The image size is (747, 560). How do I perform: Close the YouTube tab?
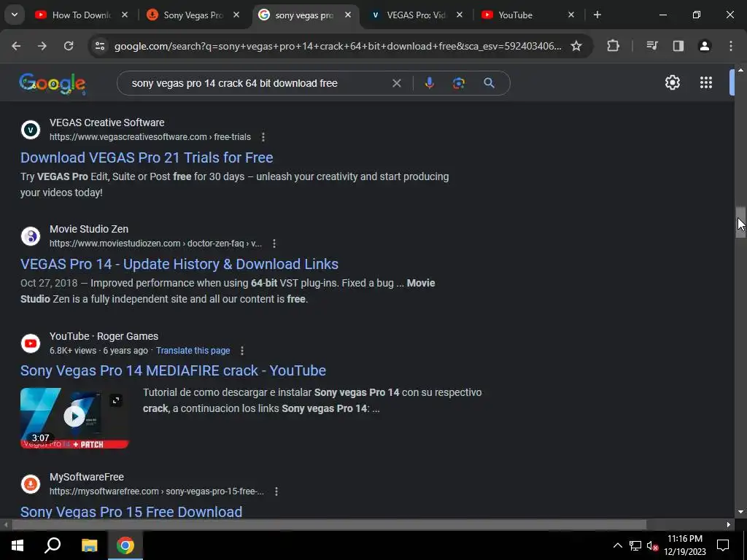tap(571, 15)
